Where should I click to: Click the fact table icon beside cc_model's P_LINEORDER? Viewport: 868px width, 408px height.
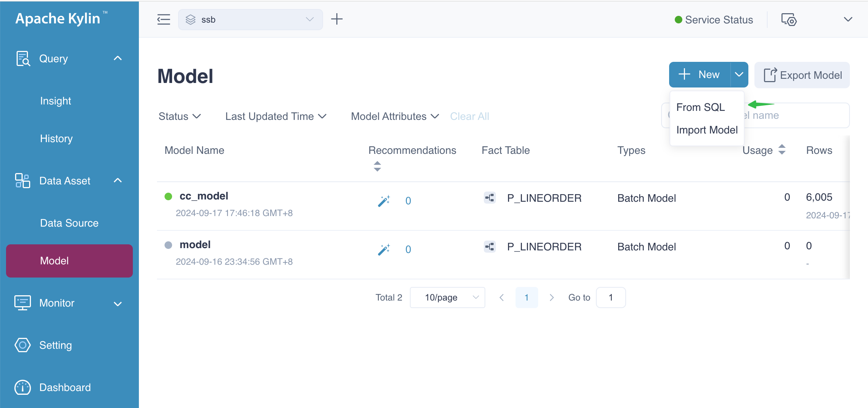pos(489,198)
